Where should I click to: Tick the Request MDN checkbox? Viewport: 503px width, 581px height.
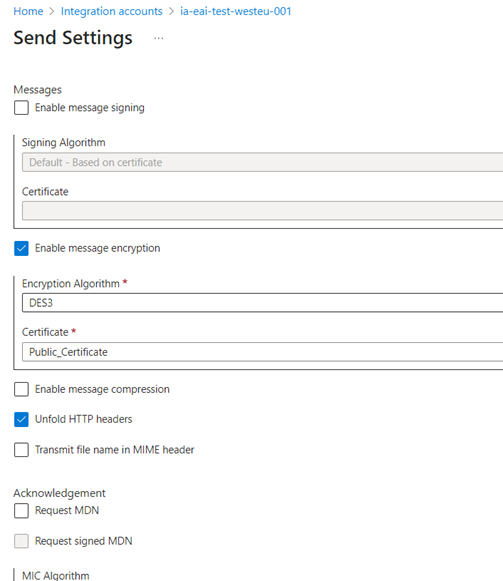[21, 511]
